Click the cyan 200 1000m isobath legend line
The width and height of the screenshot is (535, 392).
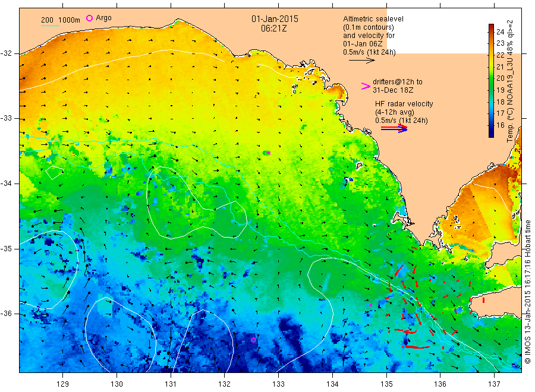[x=50, y=26]
